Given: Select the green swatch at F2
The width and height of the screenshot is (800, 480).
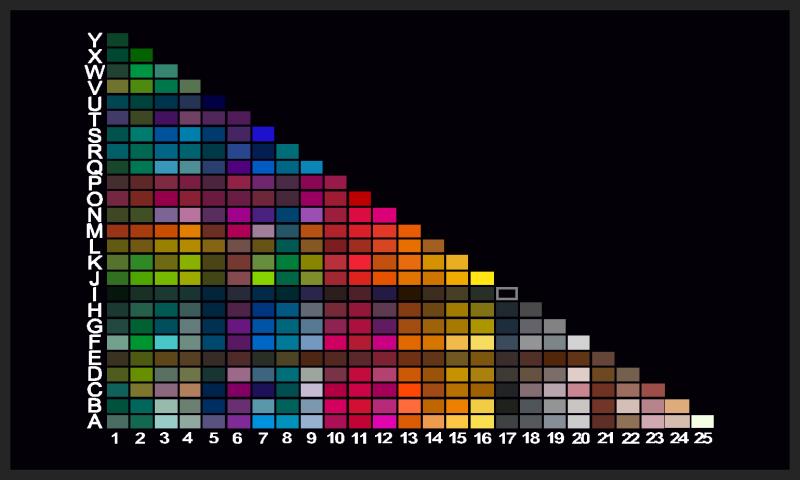Looking at the screenshot, I should point(141,342).
